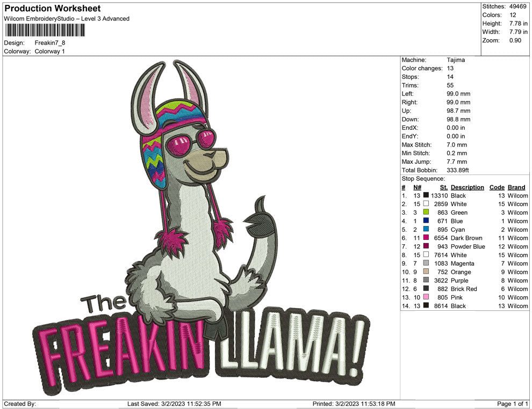Pick the Green color swatch in stop 3
Viewport: 532px width, 409px height.
(426, 212)
